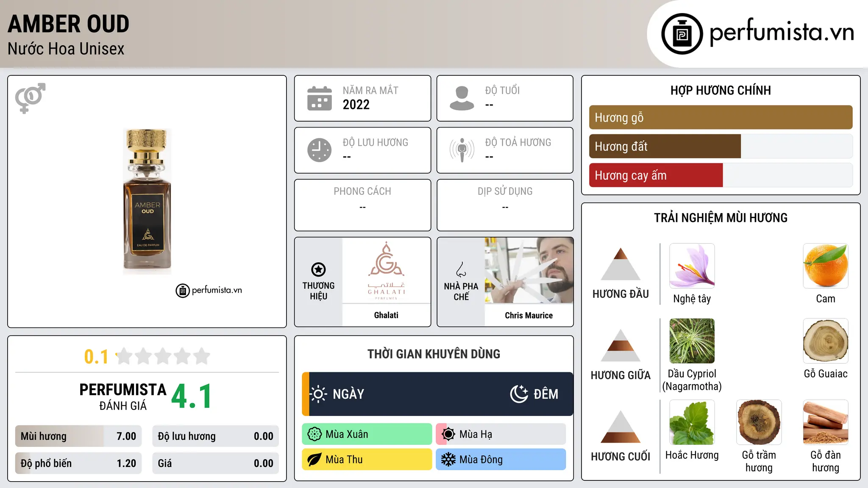Click the moon icon next to ĐÊM
Viewport: 868px width, 488px height.
click(519, 394)
